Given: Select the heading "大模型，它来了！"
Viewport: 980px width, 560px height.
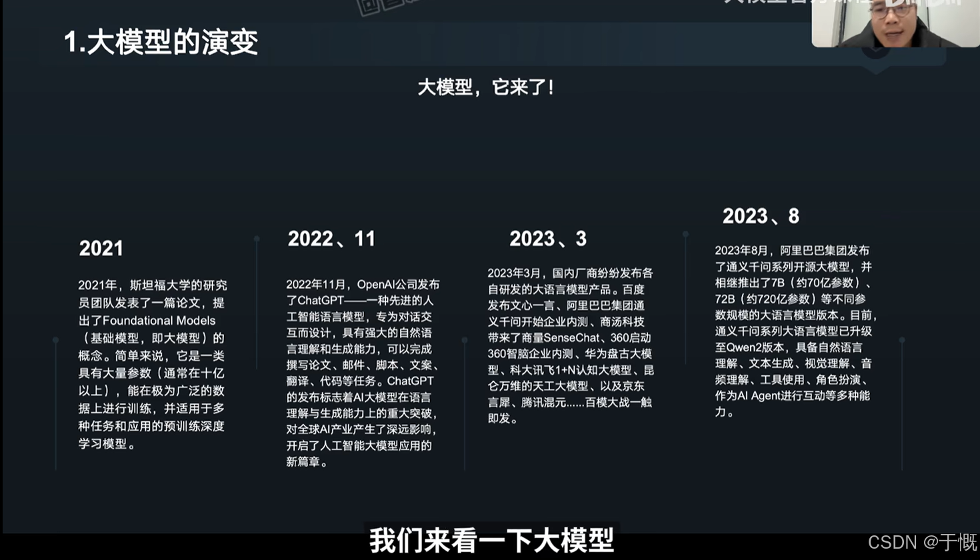Looking at the screenshot, I should [x=485, y=87].
